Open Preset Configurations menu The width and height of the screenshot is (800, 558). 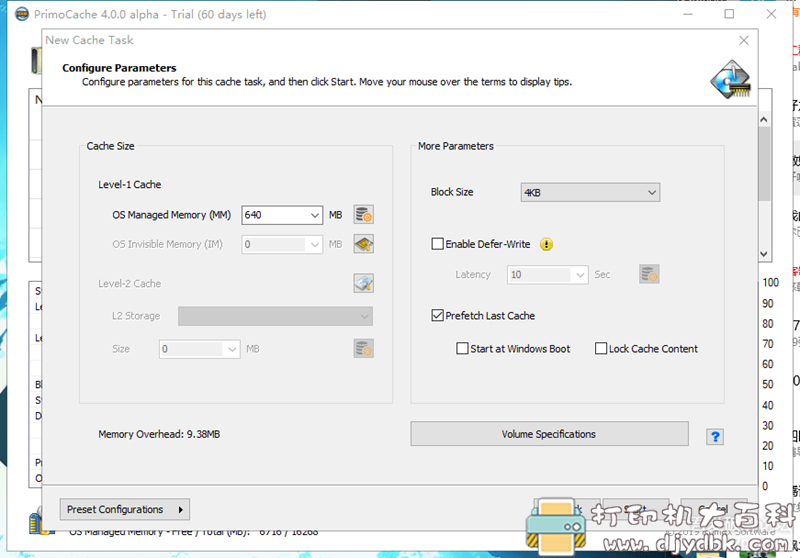point(124,510)
